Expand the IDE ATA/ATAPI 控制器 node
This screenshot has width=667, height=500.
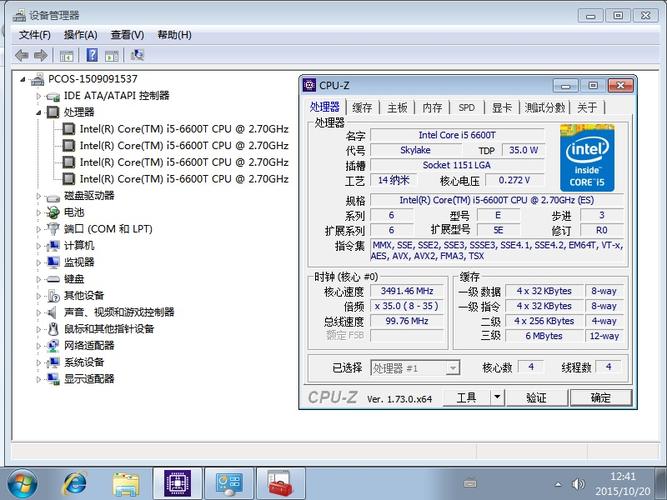[38, 96]
